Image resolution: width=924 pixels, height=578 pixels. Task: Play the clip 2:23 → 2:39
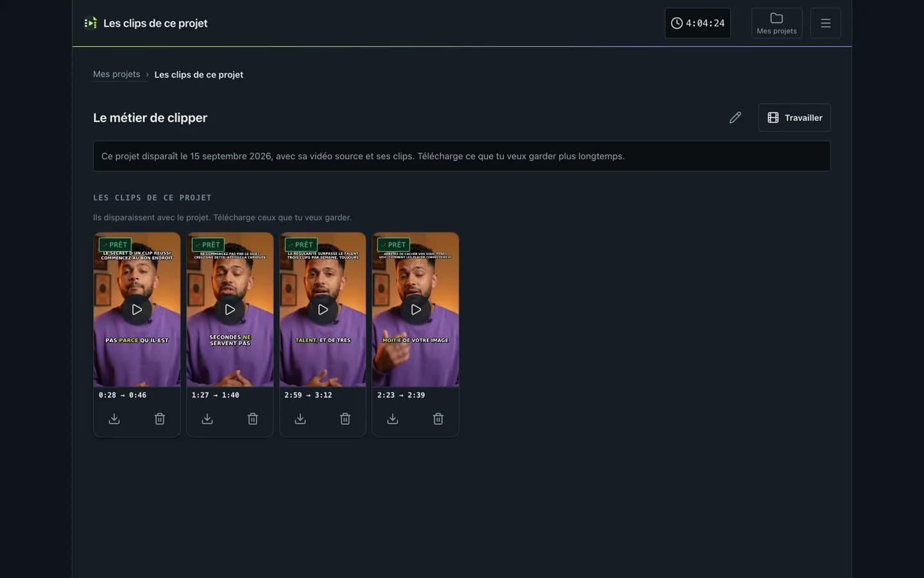click(416, 310)
